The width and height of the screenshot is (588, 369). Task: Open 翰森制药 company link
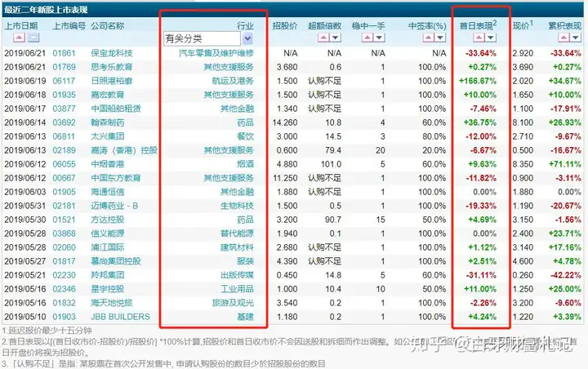(x=107, y=122)
